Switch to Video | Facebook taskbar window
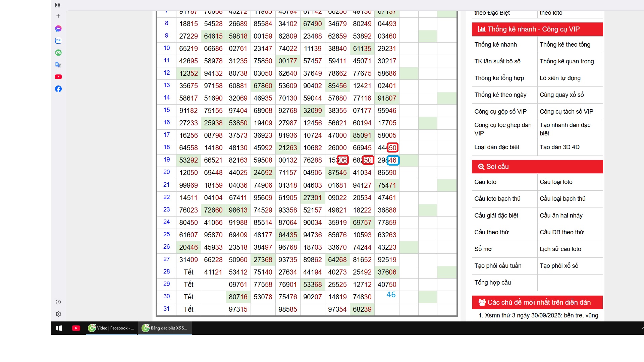644x362 pixels. point(112,328)
